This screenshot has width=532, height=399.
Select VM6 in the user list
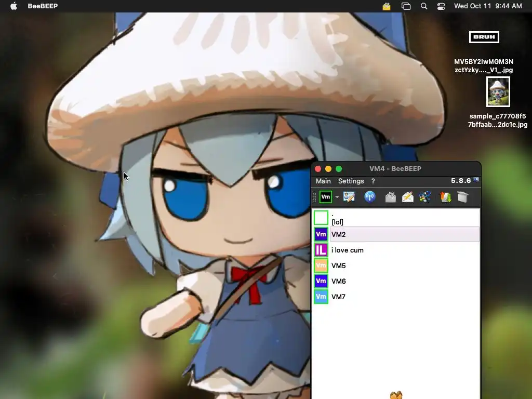coord(396,281)
